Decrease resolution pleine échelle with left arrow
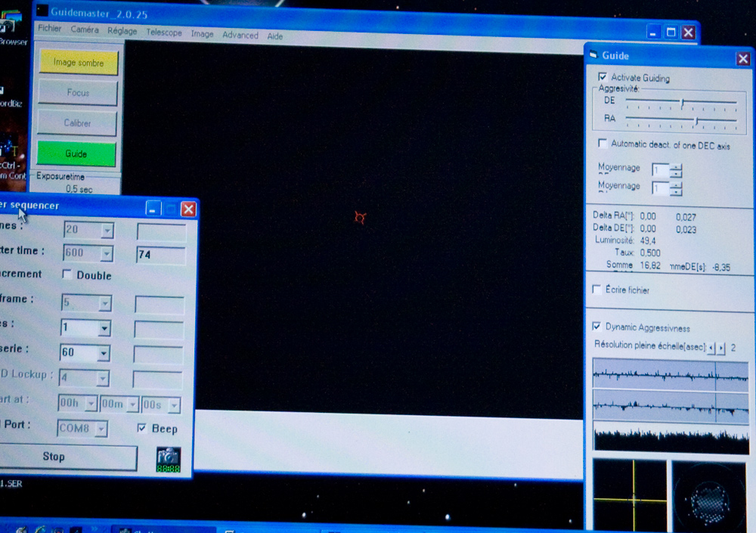This screenshot has width=756, height=533. (711, 348)
